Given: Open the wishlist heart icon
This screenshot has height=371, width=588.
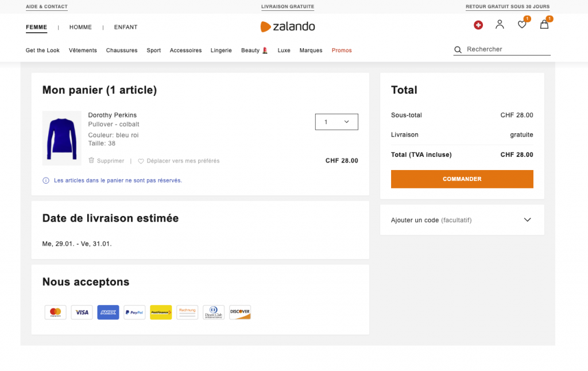Looking at the screenshot, I should 521,24.
